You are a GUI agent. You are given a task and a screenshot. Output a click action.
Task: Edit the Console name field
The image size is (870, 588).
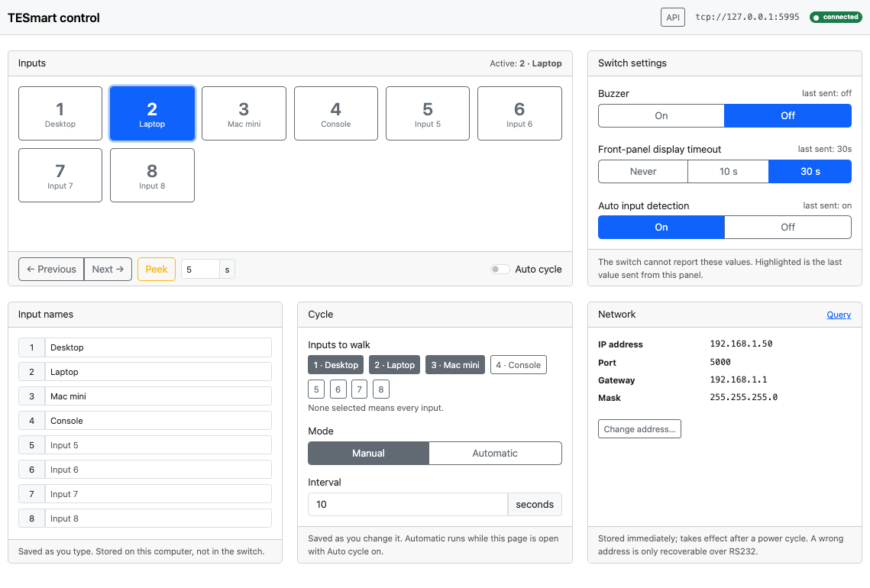158,421
